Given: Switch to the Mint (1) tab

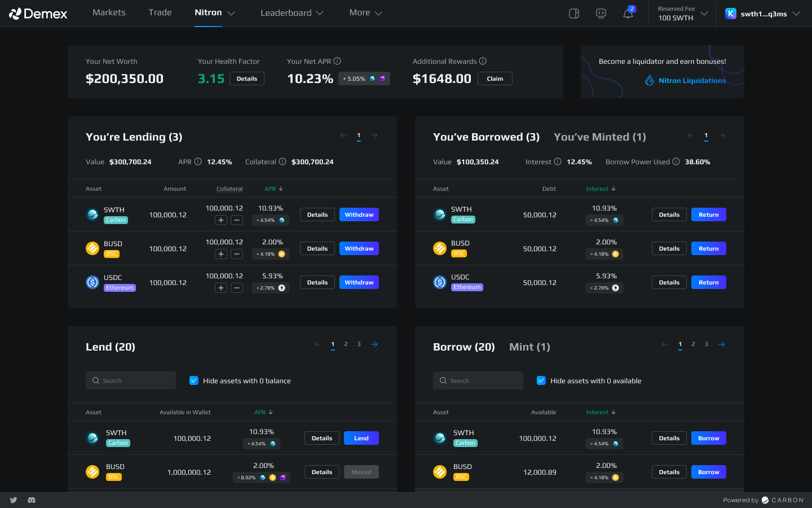Looking at the screenshot, I should [529, 347].
